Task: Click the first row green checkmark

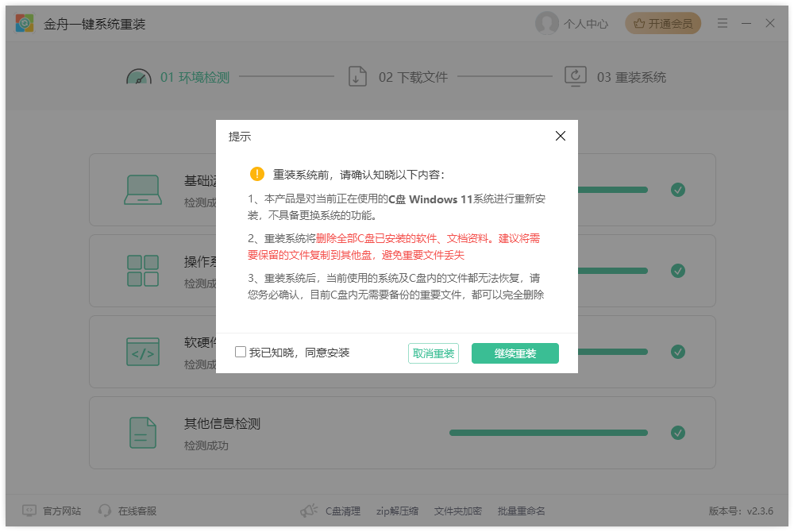Action: pos(678,190)
